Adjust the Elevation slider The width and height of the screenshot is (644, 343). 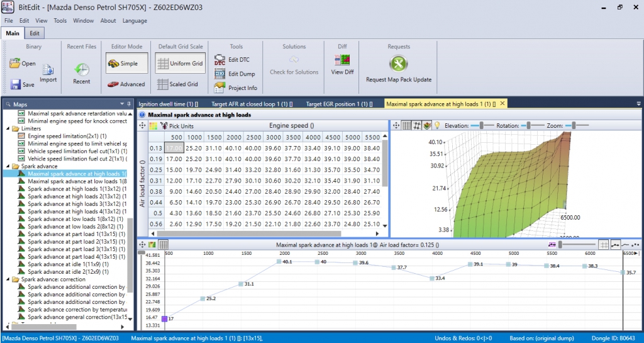(481, 126)
